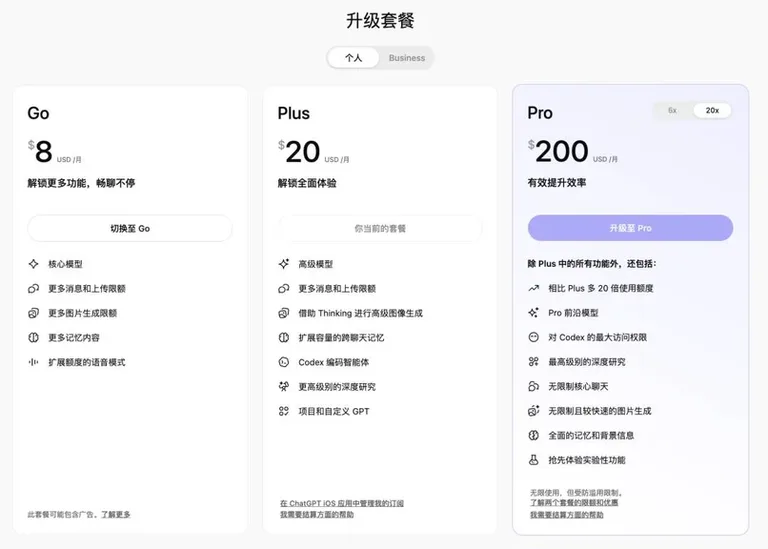Click the brain icon beside 扩展容量的跨聊天记忆
Image resolution: width=768 pixels, height=549 pixels.
(284, 337)
